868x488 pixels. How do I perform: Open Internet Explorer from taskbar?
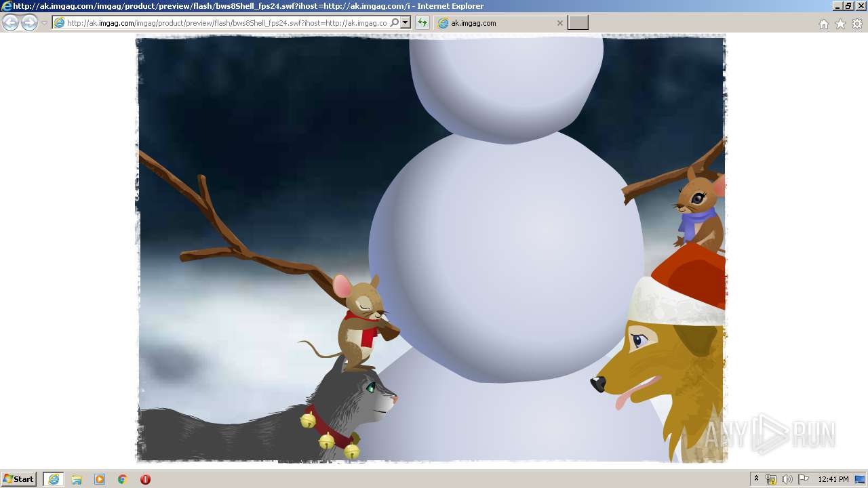(54, 479)
